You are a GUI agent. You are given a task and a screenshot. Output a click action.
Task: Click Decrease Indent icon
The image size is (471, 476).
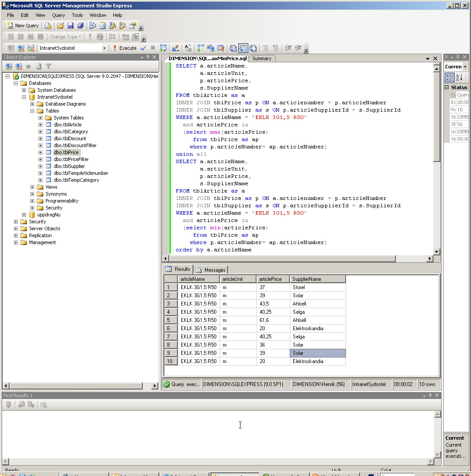(x=288, y=48)
